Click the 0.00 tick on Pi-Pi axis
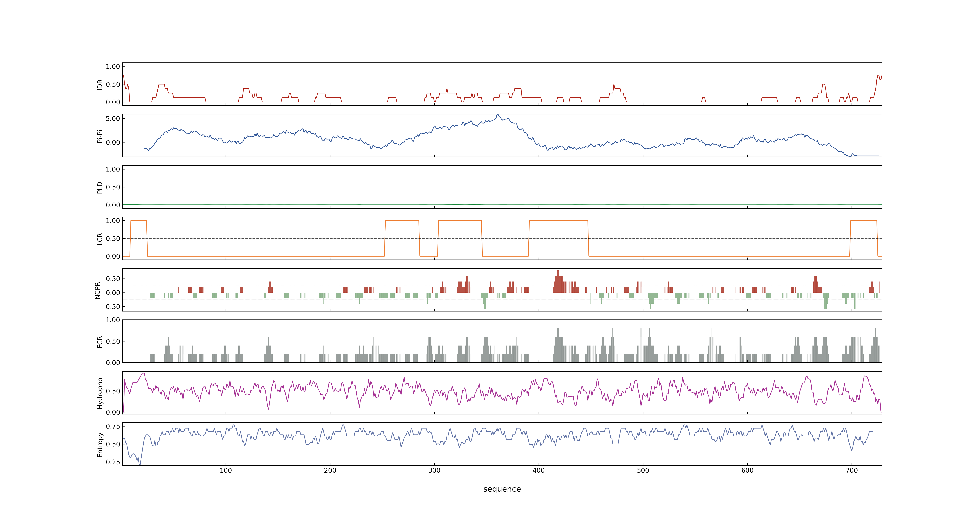980x523 pixels. 113,142
